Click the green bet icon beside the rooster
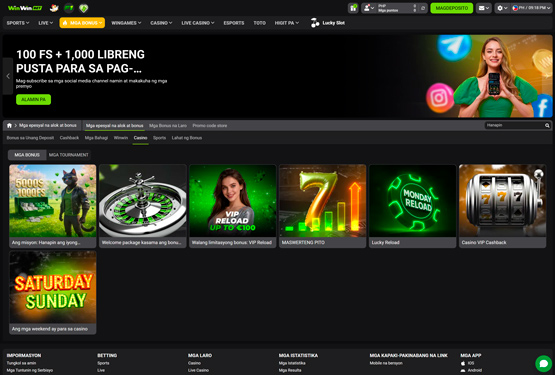 [x=69, y=8]
